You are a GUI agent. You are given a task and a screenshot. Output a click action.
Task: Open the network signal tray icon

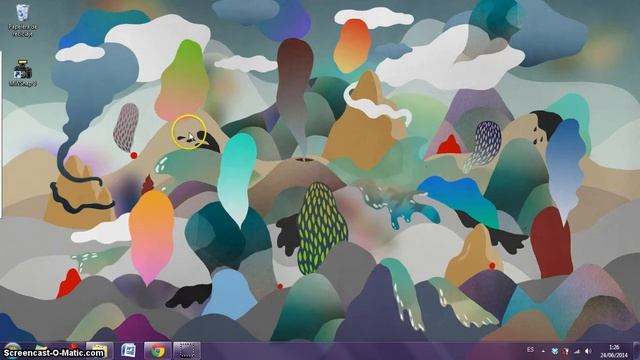[577, 351]
